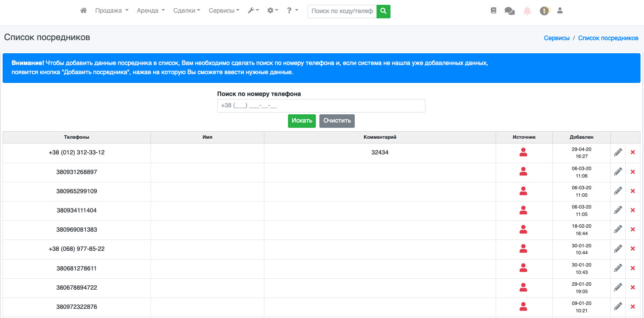Click the green search magnifier button
The width and height of the screenshot is (644, 318).
click(x=384, y=11)
